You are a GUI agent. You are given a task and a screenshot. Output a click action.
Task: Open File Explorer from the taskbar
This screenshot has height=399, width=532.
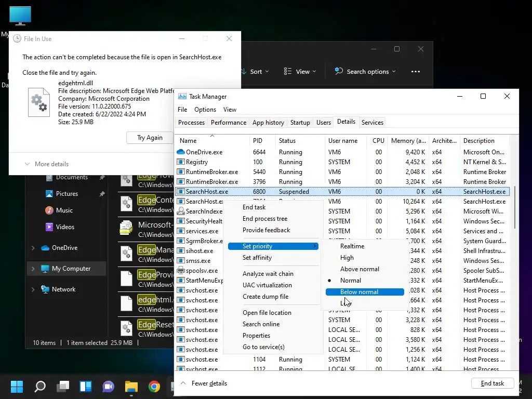pos(131,387)
